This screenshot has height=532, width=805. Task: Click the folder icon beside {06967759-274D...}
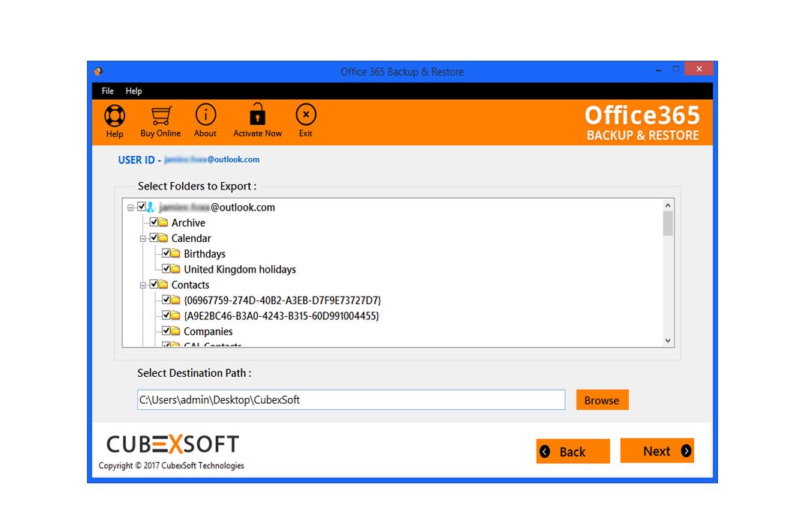click(175, 300)
